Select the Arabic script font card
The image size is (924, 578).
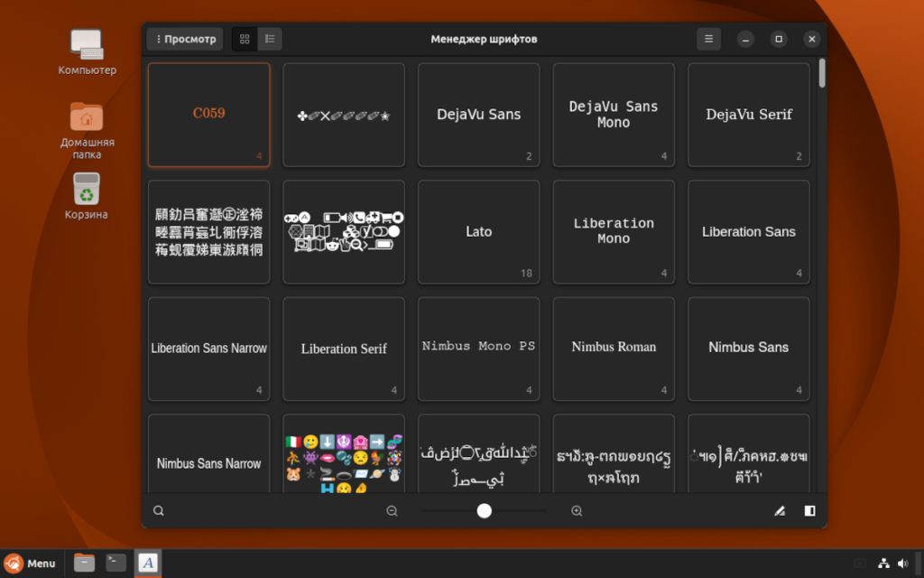coord(478,453)
